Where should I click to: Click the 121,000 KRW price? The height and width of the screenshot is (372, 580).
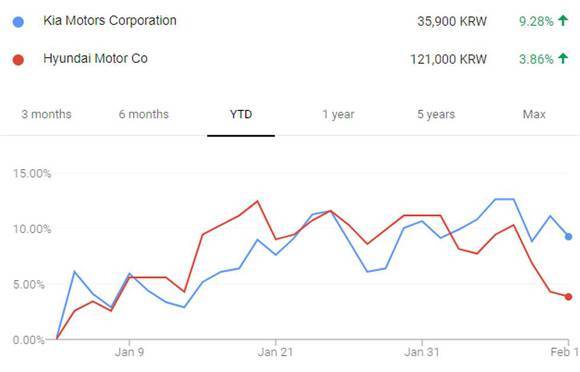(448, 59)
